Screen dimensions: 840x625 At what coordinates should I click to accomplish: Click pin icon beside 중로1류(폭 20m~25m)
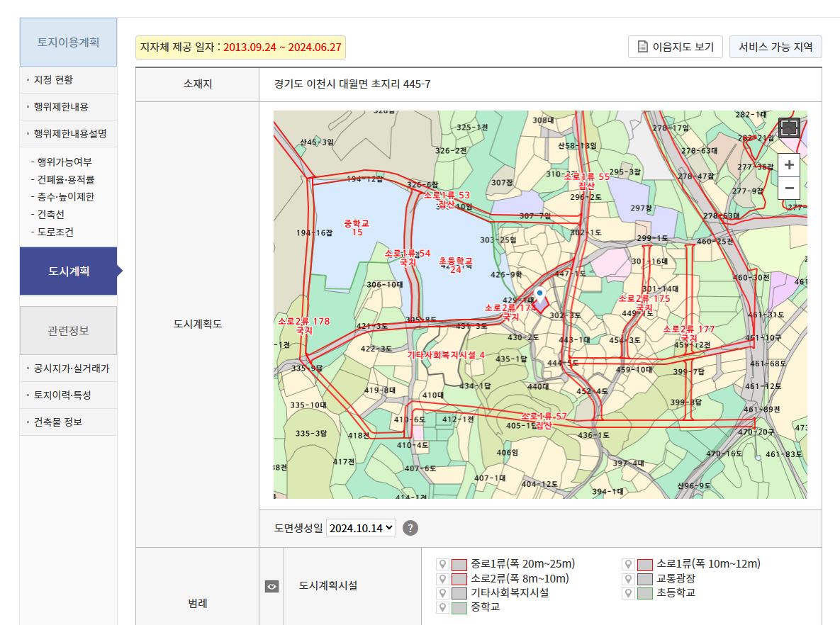tap(442, 564)
